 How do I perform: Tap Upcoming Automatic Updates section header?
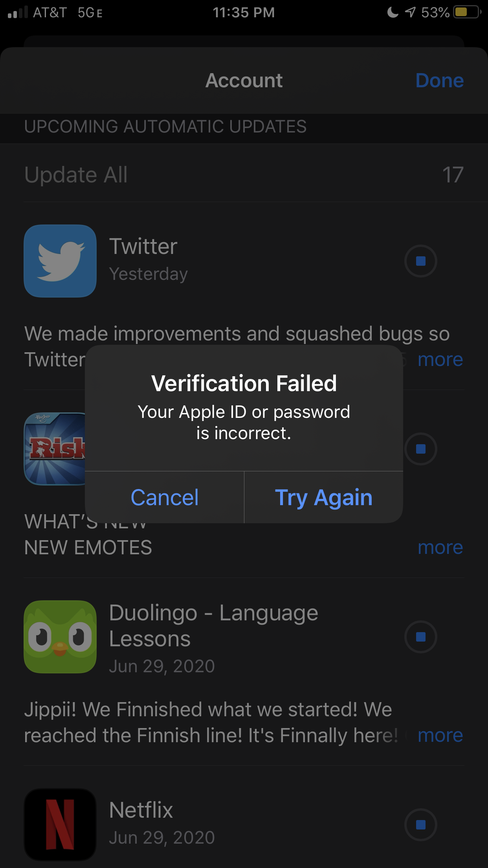(x=165, y=127)
